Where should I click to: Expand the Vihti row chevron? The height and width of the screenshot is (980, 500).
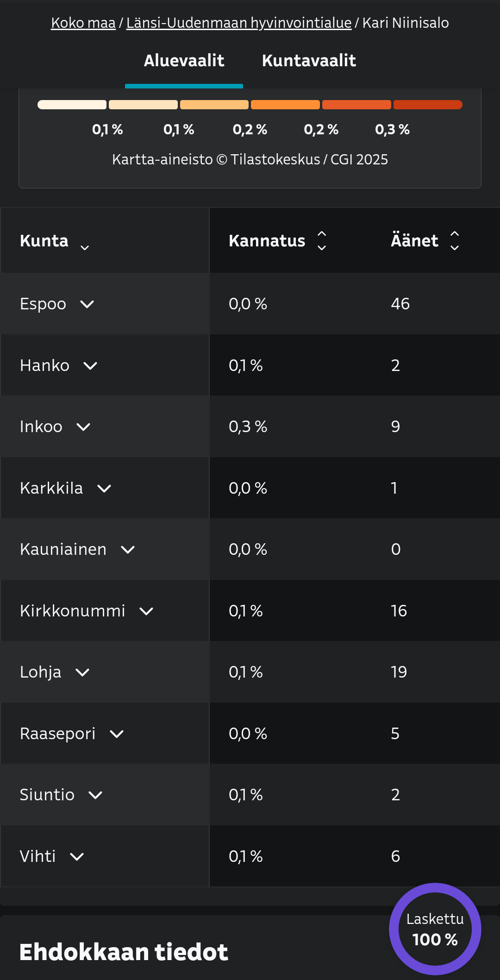coord(77,857)
